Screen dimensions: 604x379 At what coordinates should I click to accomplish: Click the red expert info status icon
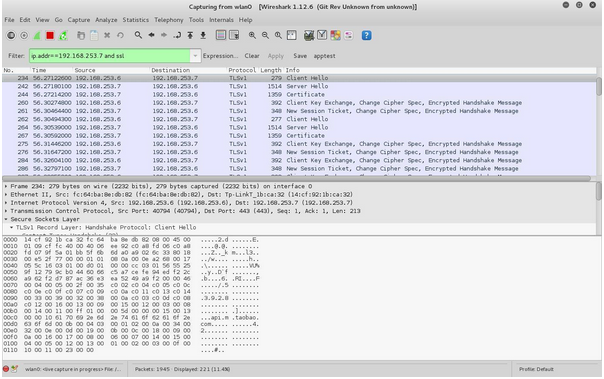(6, 369)
